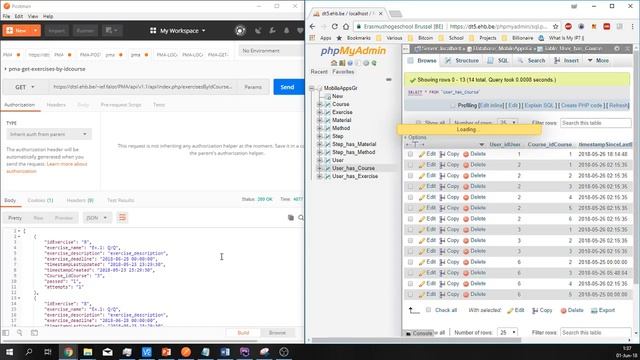Image resolution: width=640 pixels, height=360 pixels.
Task: Switch to Pre-request Script tab
Action: [x=121, y=105]
